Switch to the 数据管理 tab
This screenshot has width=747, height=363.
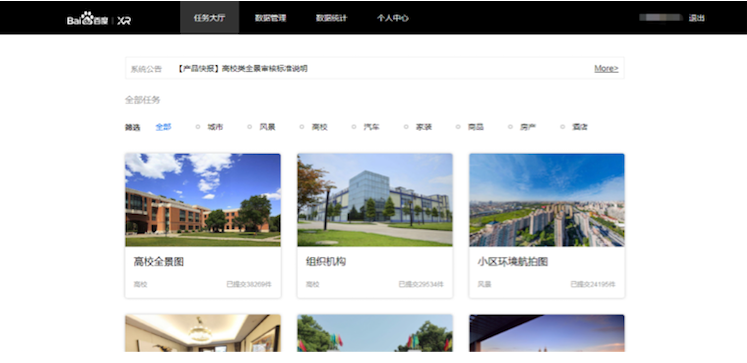[270, 18]
